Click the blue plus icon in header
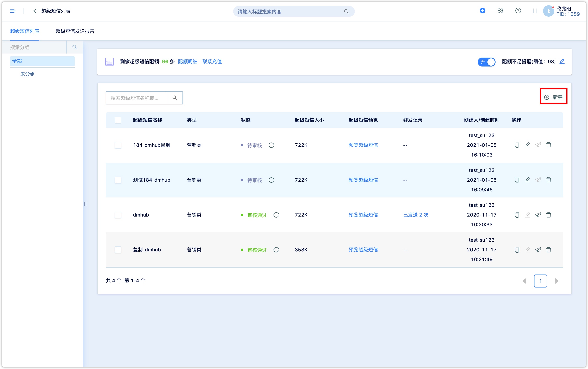The image size is (588, 369). 482,11
